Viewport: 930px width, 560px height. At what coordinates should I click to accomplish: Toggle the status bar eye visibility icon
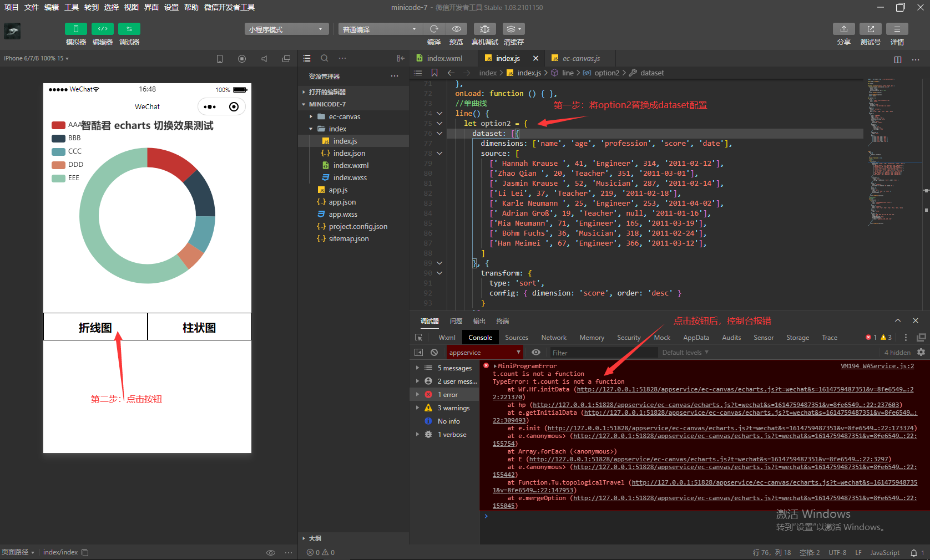[271, 552]
